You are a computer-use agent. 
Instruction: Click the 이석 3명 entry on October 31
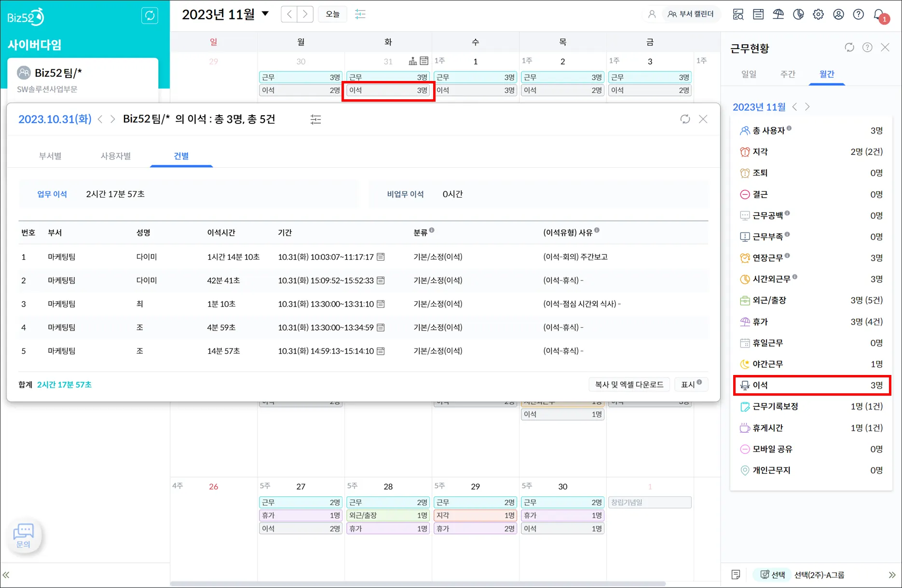tap(388, 90)
